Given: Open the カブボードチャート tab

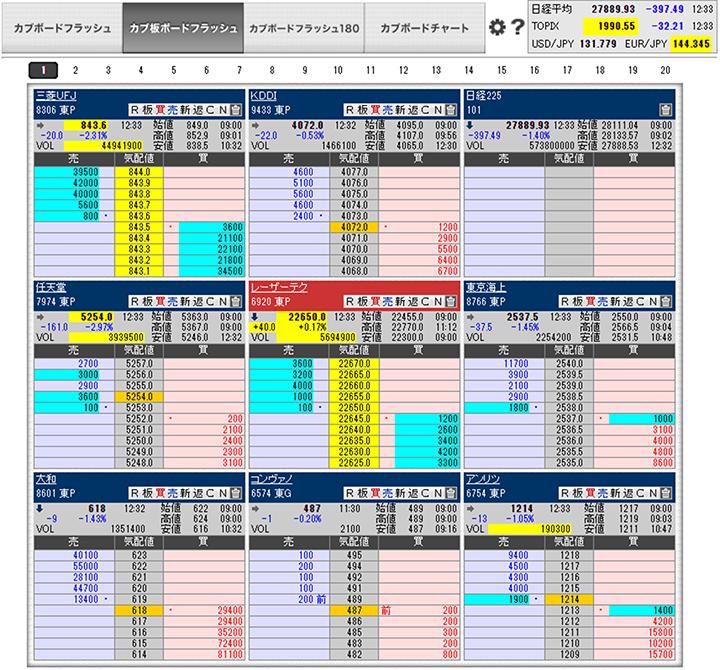Looking at the screenshot, I should pyautogui.click(x=425, y=28).
